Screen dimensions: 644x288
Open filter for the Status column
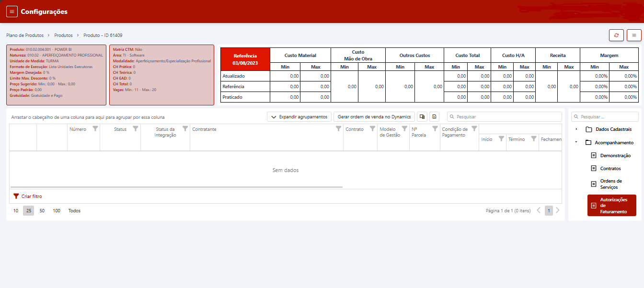coord(136,129)
